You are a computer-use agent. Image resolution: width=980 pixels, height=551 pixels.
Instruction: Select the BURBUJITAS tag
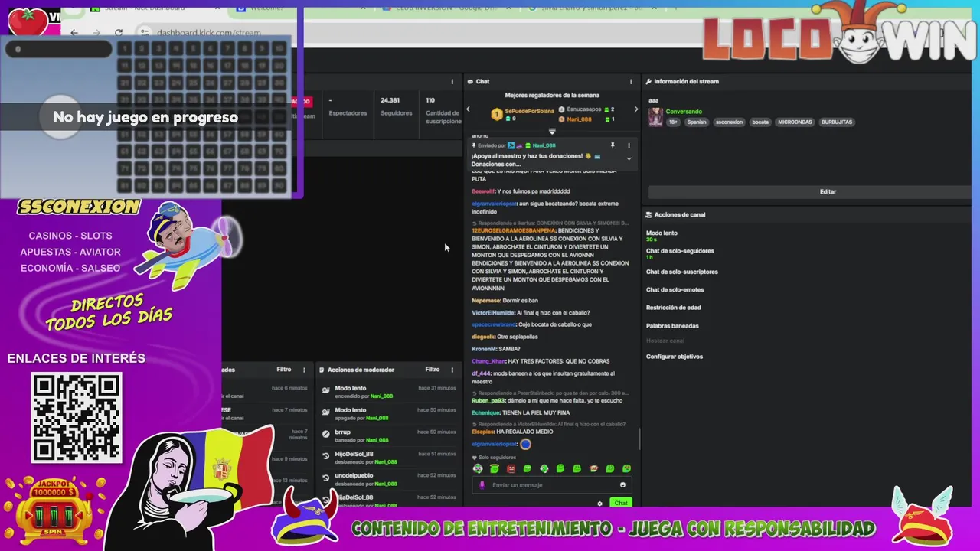(836, 122)
